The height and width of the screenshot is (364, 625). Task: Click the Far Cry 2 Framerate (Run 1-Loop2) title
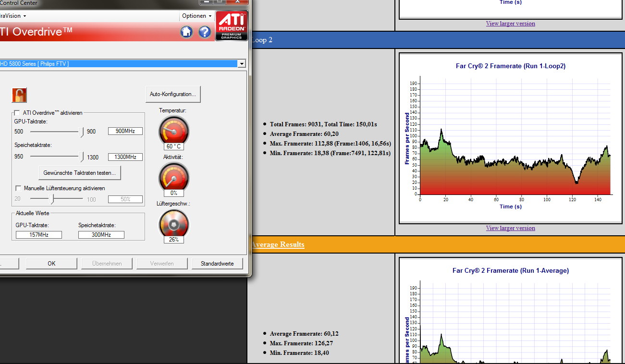tap(511, 66)
